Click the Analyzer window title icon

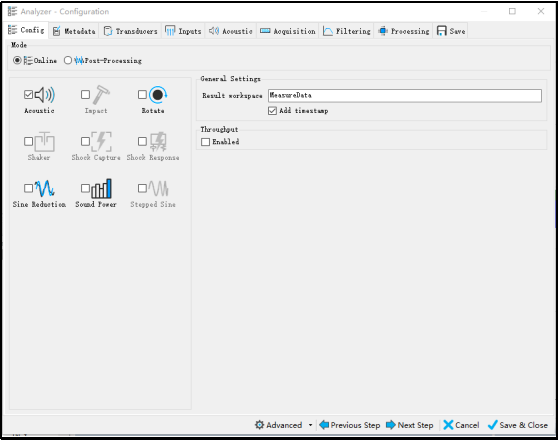coord(12,11)
